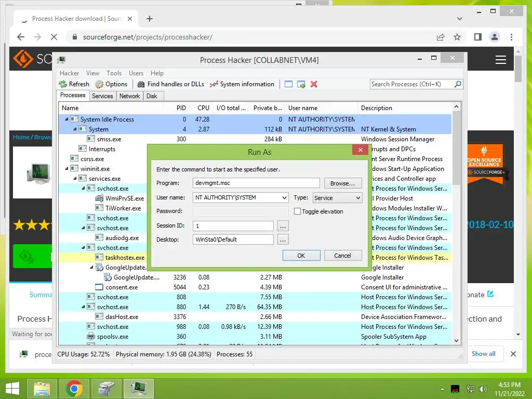This screenshot has width=532, height=399.
Task: Click the Process Hacker taskbar icon
Action: (x=139, y=389)
